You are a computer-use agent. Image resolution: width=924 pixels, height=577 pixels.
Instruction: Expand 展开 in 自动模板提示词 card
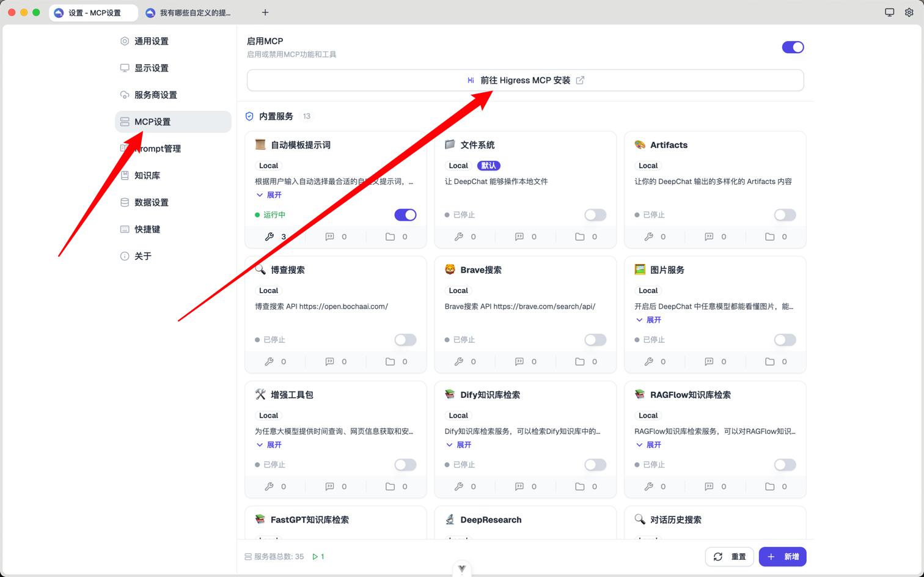coord(269,195)
